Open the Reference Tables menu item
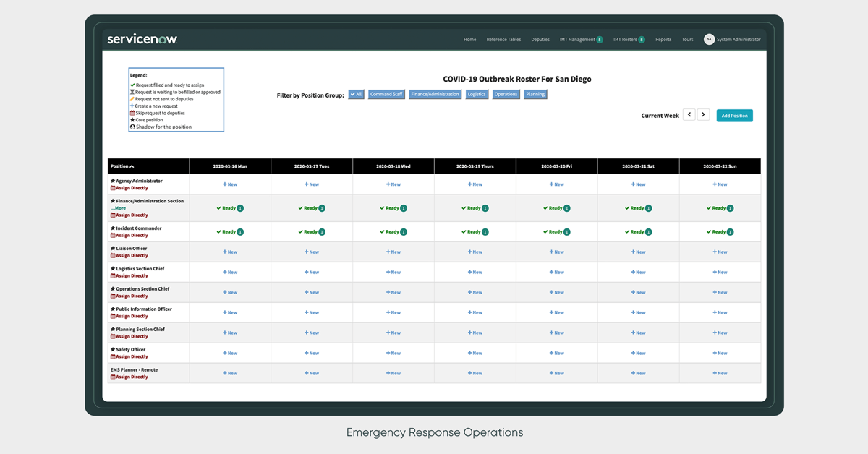This screenshot has width=868, height=454. click(503, 40)
